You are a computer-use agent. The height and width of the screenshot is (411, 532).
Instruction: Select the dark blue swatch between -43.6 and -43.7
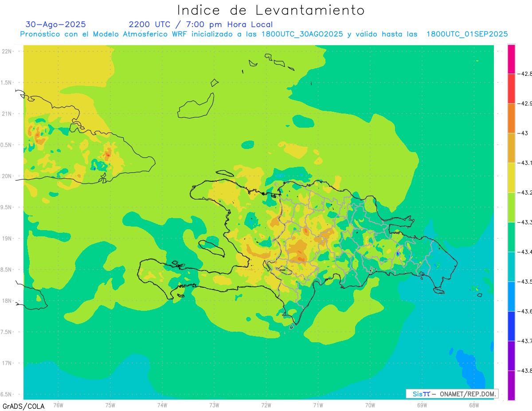(x=511, y=326)
